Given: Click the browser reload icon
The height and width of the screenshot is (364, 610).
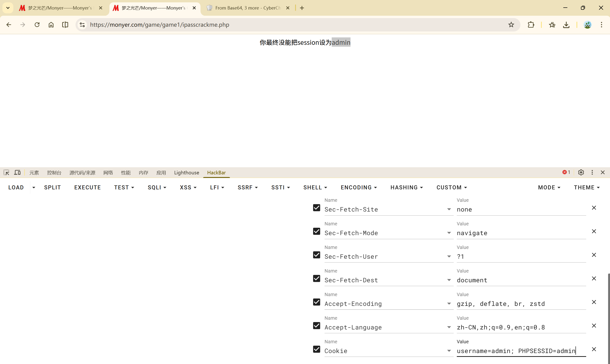Looking at the screenshot, I should [x=37, y=25].
